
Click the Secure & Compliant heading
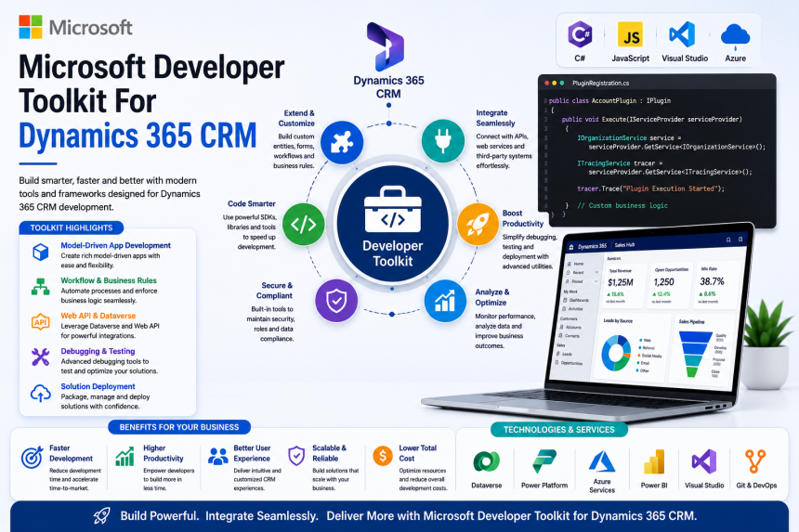pos(275,291)
